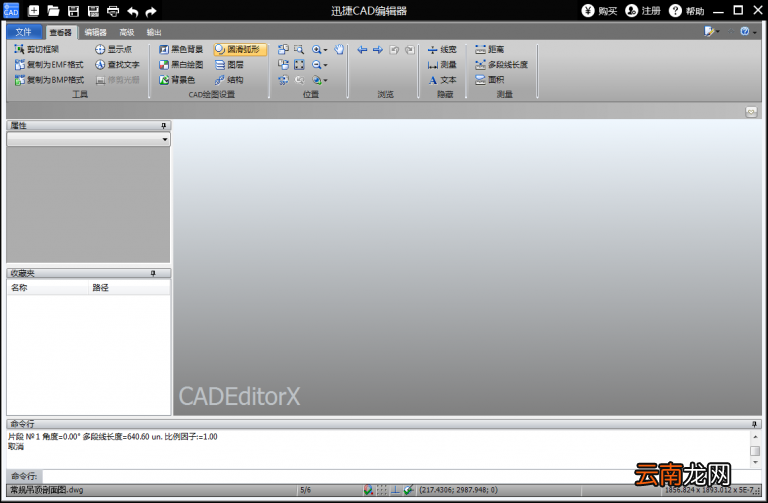Switch to the 输出 tab

coord(154,32)
